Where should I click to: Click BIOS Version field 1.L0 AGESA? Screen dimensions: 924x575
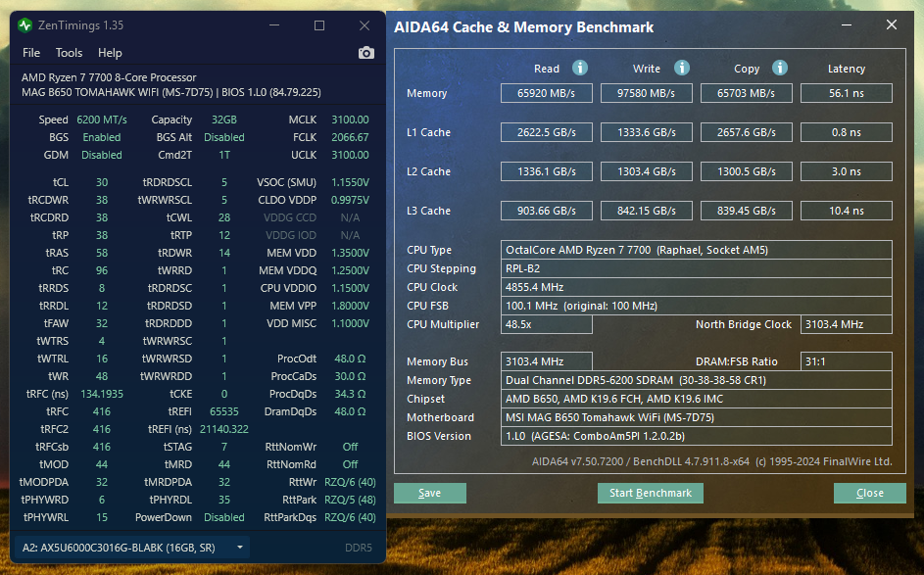(696, 436)
